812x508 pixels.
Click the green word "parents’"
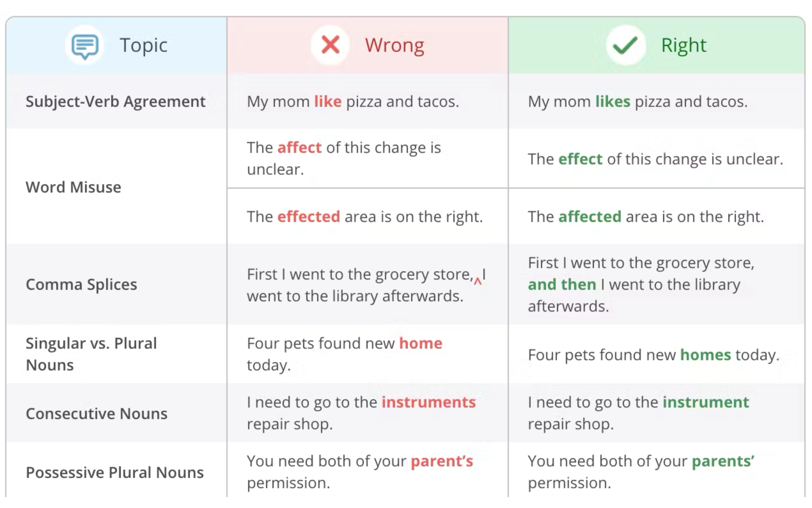[723, 461]
